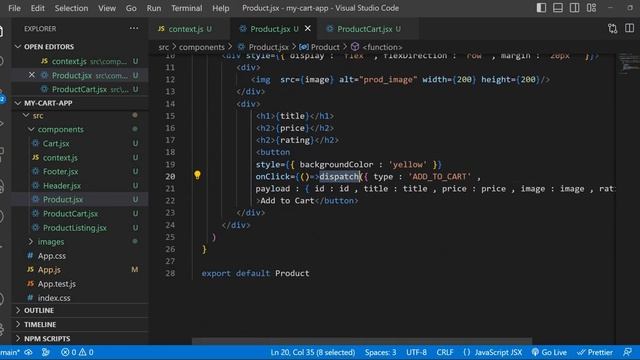
Task: Click synchronize changes cloud icon
Action: (x=29, y=352)
